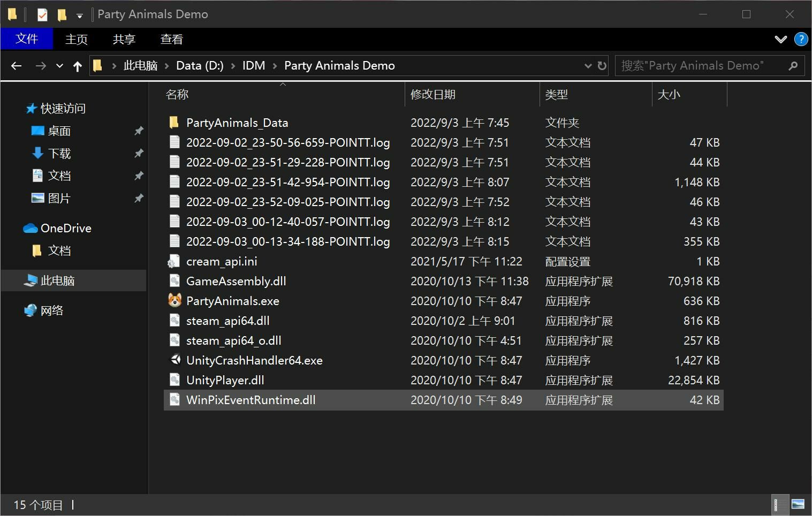The width and height of the screenshot is (812, 516).
Task: Click the Refresh button in address bar
Action: point(602,66)
